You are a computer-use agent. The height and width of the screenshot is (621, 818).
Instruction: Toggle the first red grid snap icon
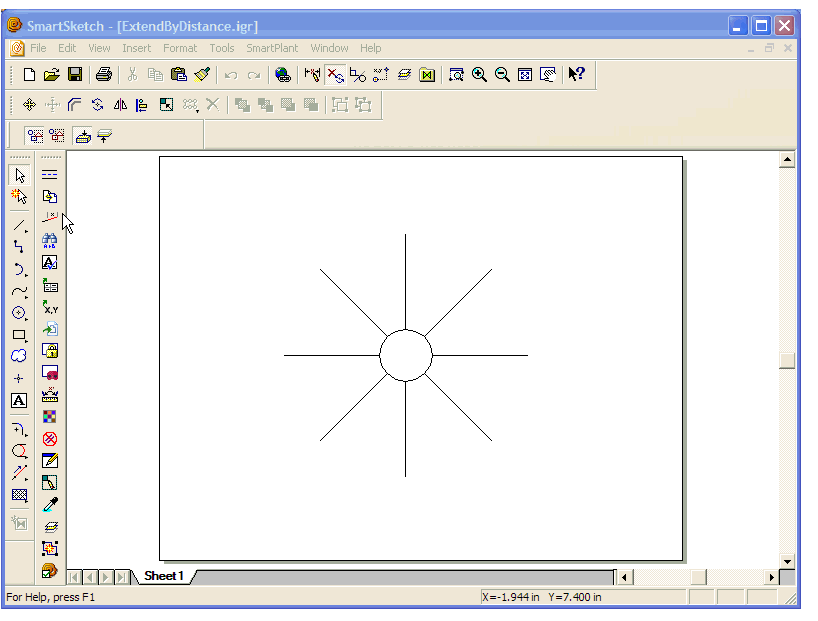35,136
